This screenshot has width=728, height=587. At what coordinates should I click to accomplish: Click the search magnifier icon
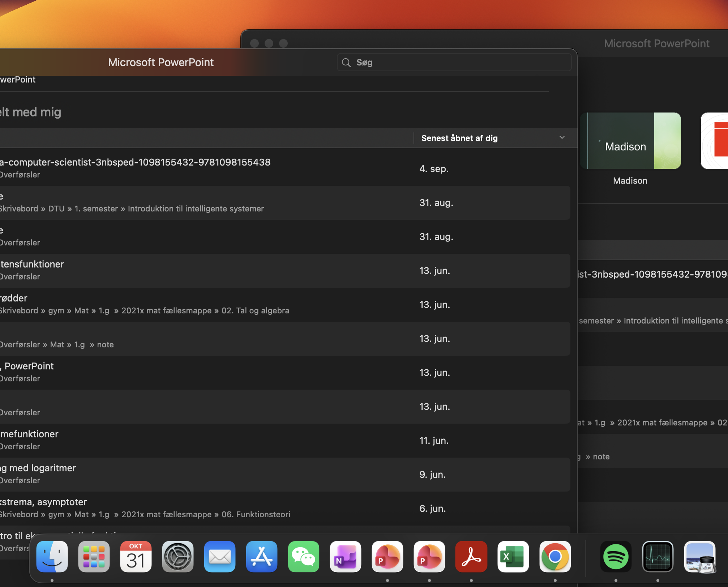[x=346, y=63]
